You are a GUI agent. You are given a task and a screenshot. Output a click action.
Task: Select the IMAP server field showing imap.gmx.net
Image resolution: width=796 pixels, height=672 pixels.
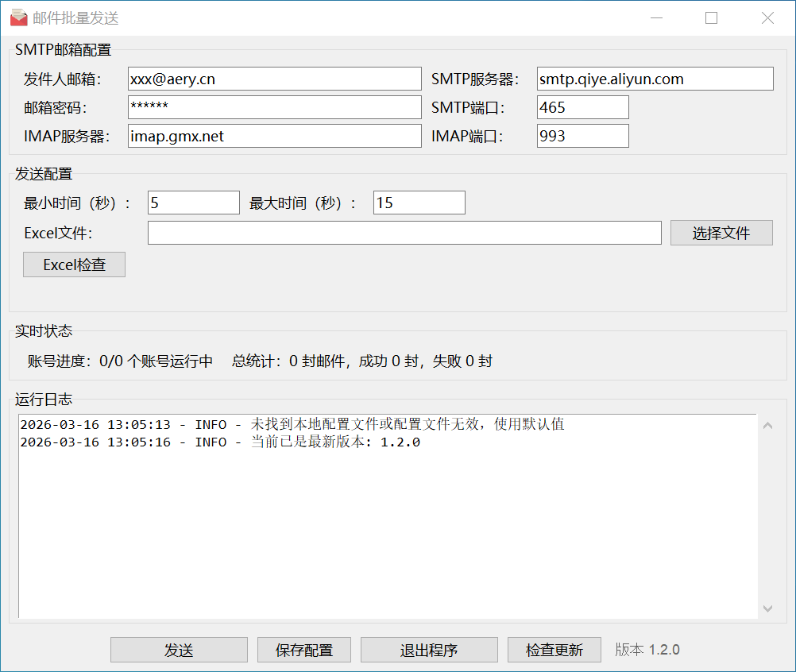[274, 136]
